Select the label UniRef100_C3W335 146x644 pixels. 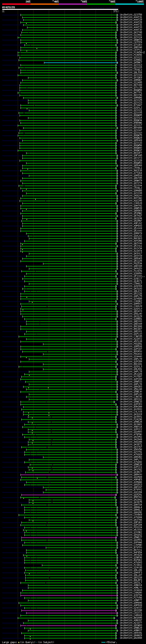pyautogui.click(x=131, y=337)
